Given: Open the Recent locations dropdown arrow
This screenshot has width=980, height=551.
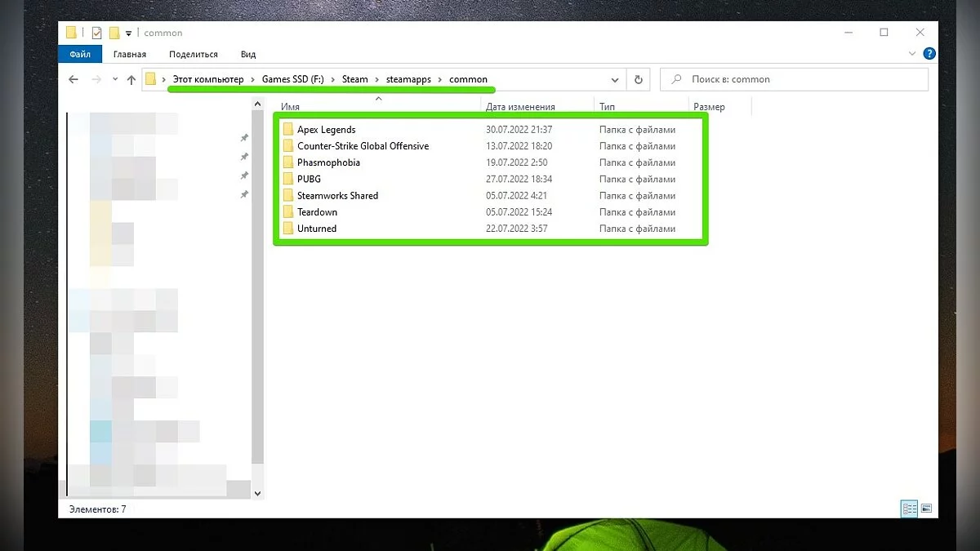Looking at the screenshot, I should (114, 79).
